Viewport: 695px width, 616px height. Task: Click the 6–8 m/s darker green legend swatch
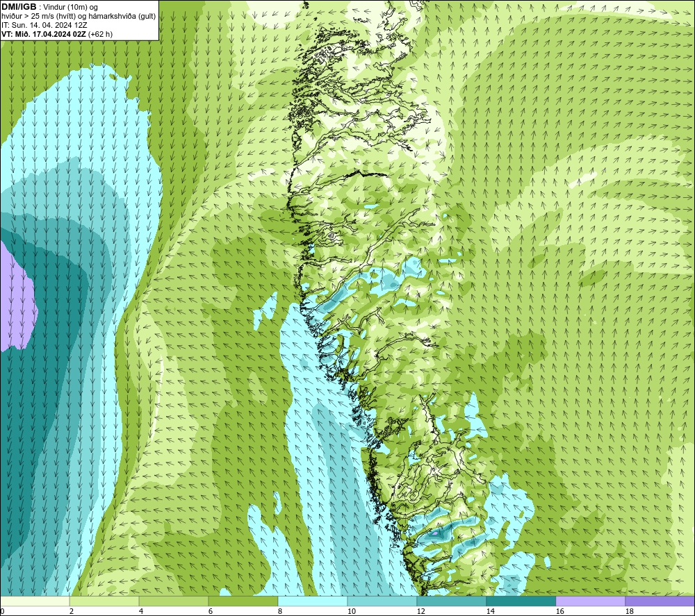point(243,601)
